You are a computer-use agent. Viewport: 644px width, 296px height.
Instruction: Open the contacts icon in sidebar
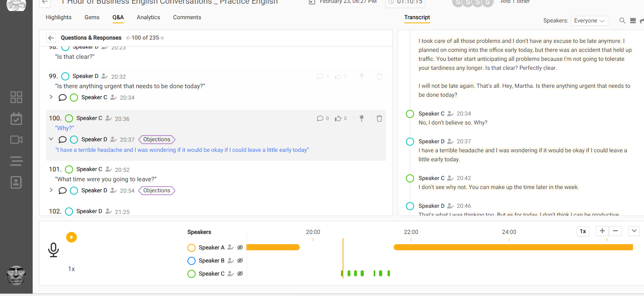(16, 182)
